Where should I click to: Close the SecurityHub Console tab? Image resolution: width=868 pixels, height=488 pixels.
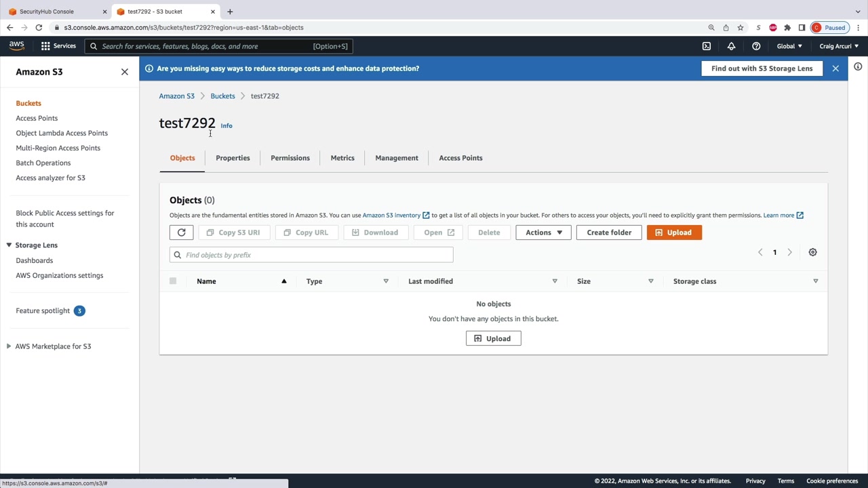104,12
